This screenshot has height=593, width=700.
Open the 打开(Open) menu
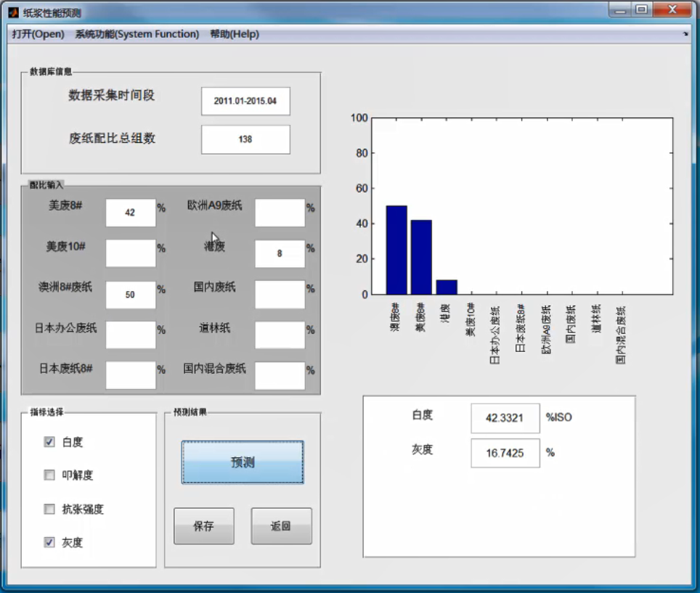[x=38, y=34]
